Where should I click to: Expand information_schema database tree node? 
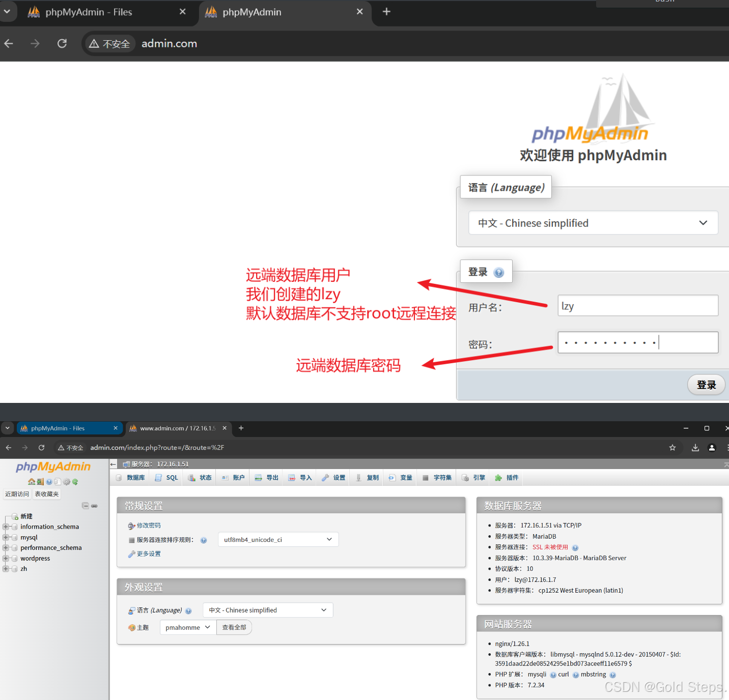(6, 527)
